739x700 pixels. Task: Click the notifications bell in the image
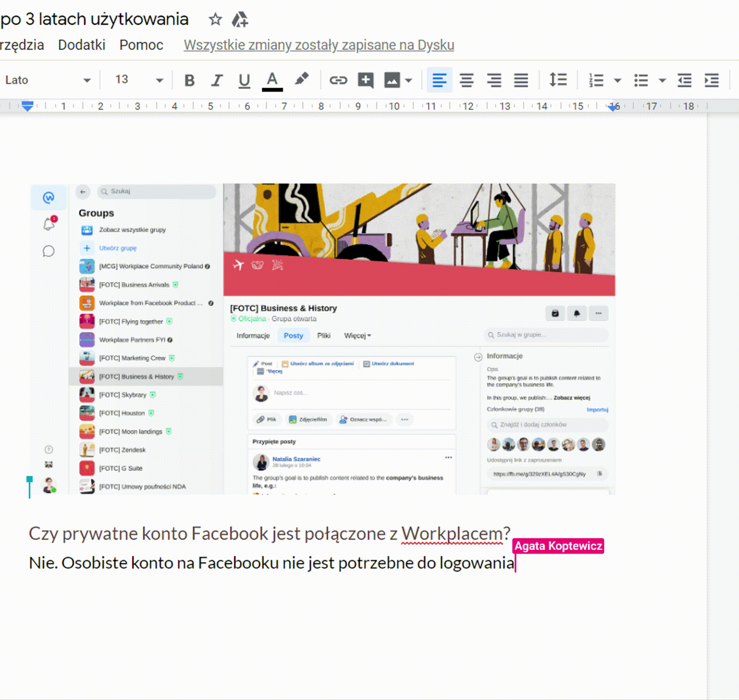click(x=49, y=224)
